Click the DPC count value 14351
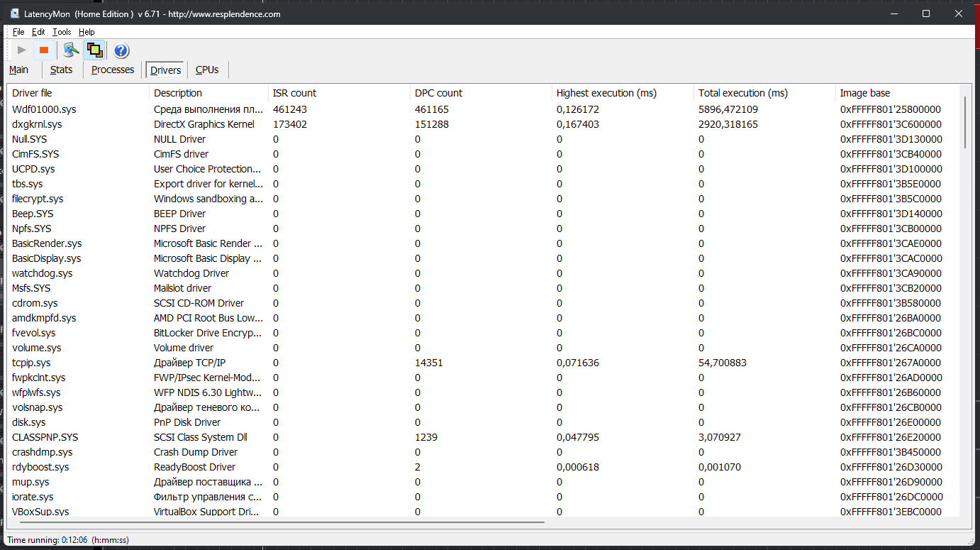Viewport: 980px width, 550px height. (429, 363)
